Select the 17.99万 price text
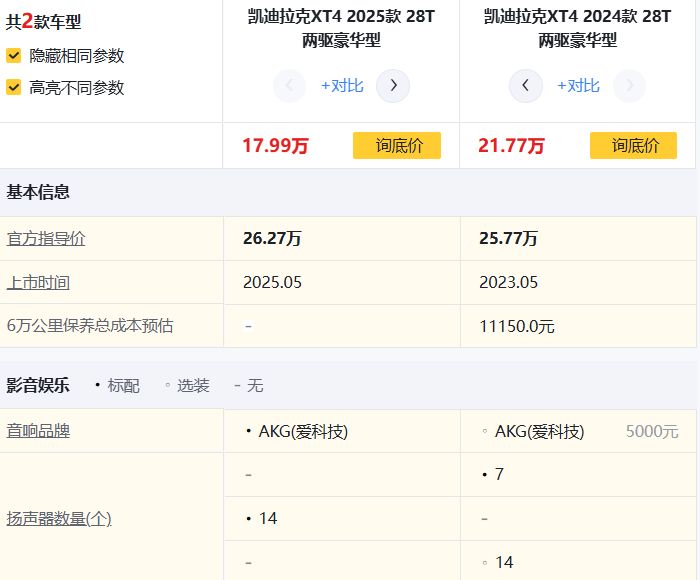Image resolution: width=700 pixels, height=580 pixels. point(275,146)
